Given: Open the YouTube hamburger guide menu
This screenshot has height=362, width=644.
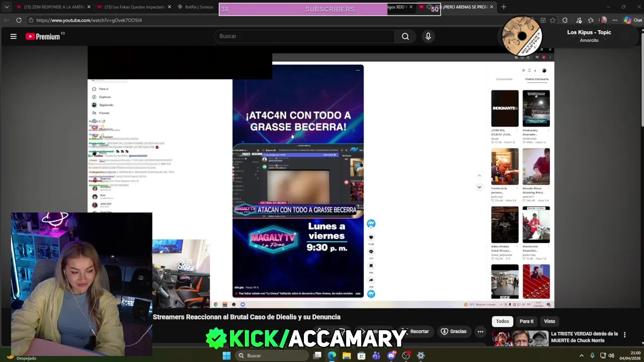Looking at the screenshot, I should (x=14, y=36).
